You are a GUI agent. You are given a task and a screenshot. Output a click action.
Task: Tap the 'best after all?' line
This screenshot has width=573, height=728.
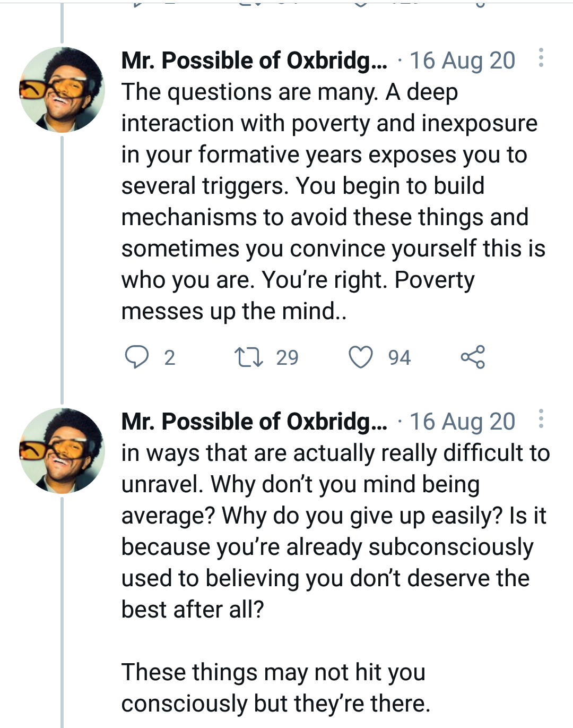(192, 610)
